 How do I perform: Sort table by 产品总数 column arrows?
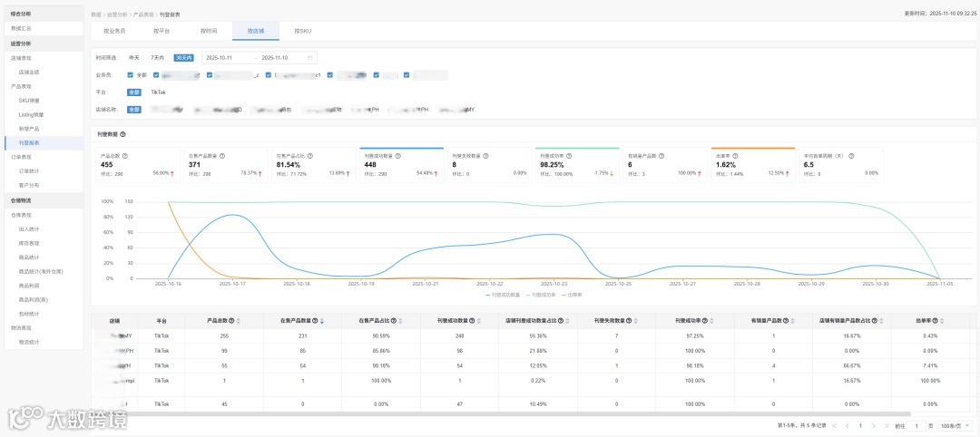coord(238,320)
